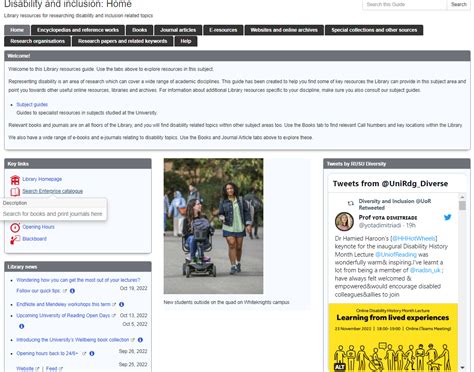Click the Search button
This screenshot has height=372, width=474.
click(x=459, y=5)
